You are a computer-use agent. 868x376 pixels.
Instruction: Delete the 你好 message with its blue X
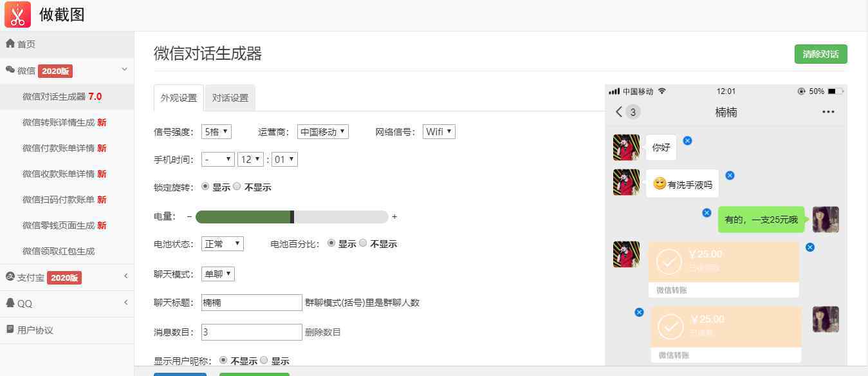coord(687,140)
